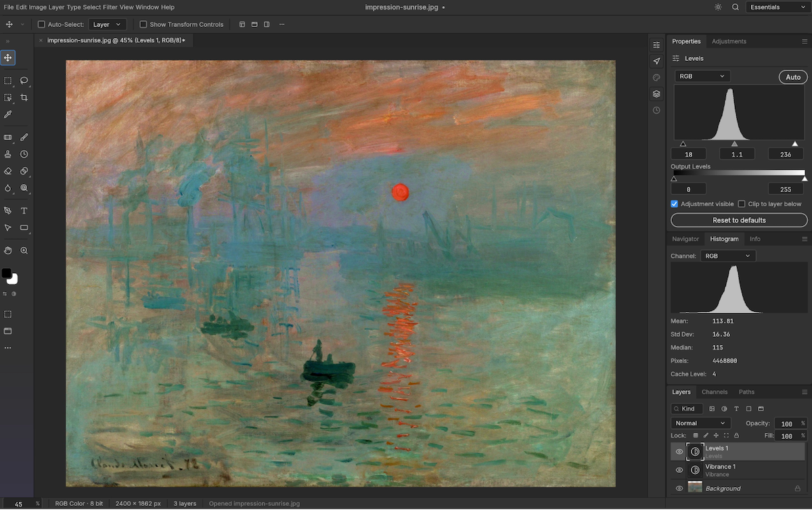Click the lock all padlock icon

[736, 436]
